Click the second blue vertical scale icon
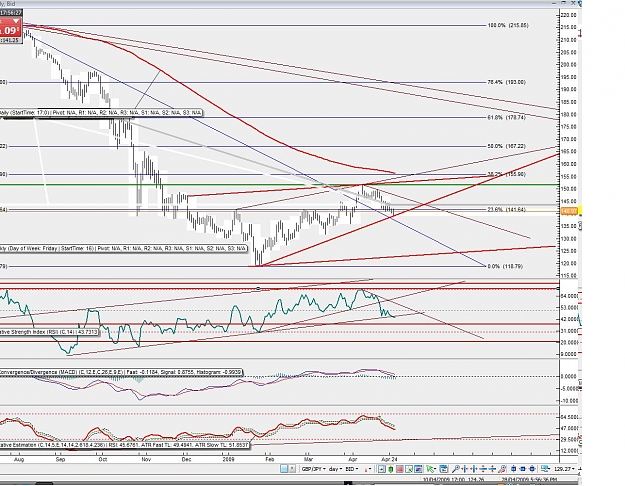 493,469
